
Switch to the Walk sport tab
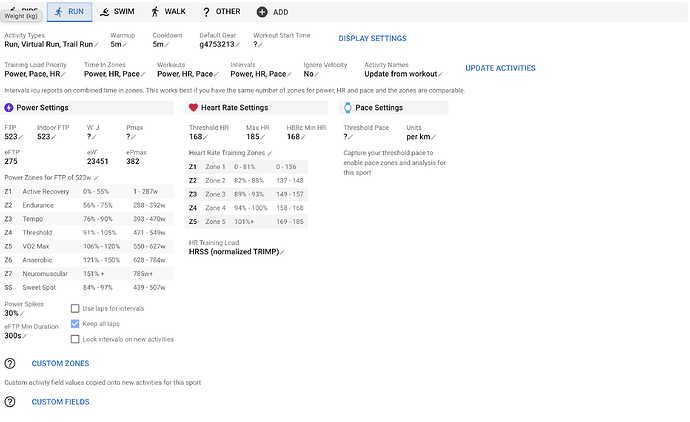[x=168, y=12]
